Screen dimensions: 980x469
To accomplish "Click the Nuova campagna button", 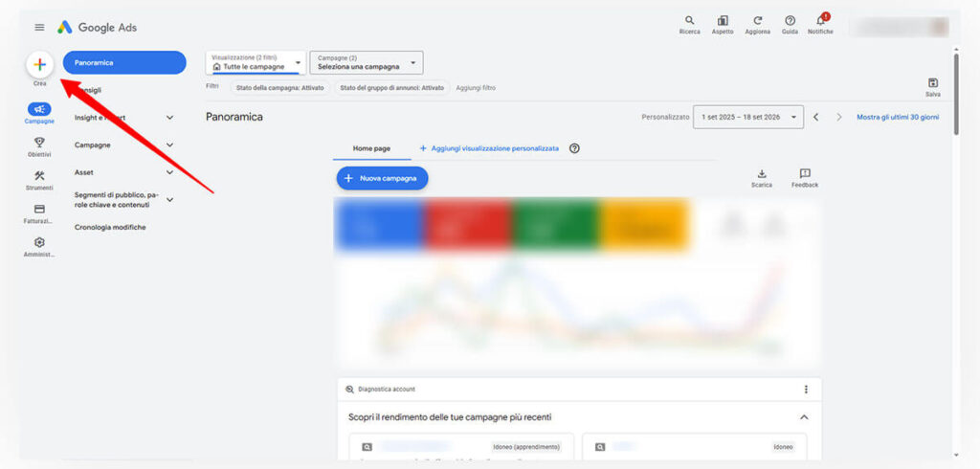I will click(383, 178).
